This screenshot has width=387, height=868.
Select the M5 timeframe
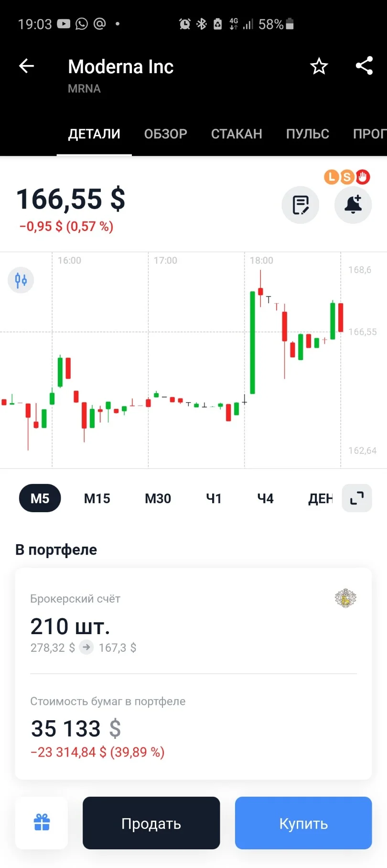[40, 498]
